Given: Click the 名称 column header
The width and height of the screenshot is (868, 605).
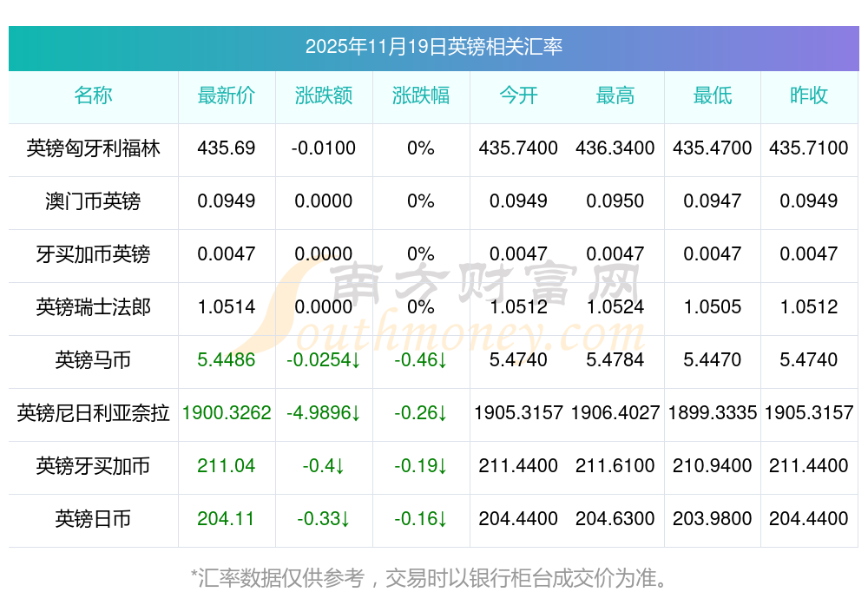Looking at the screenshot, I should [x=93, y=95].
